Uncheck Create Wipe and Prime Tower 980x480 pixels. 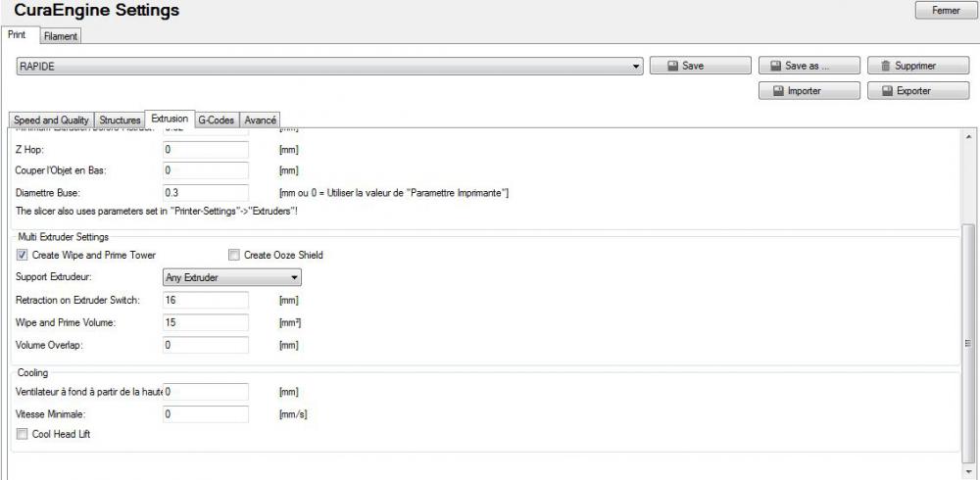tap(23, 255)
